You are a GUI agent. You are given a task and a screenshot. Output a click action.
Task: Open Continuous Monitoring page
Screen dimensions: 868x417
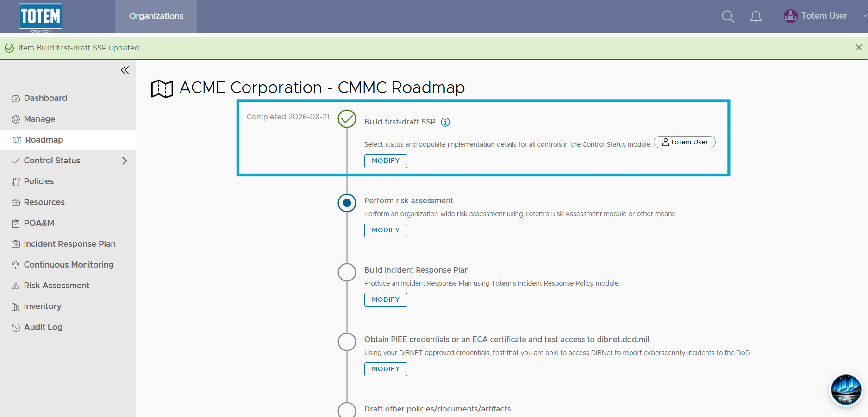68,265
